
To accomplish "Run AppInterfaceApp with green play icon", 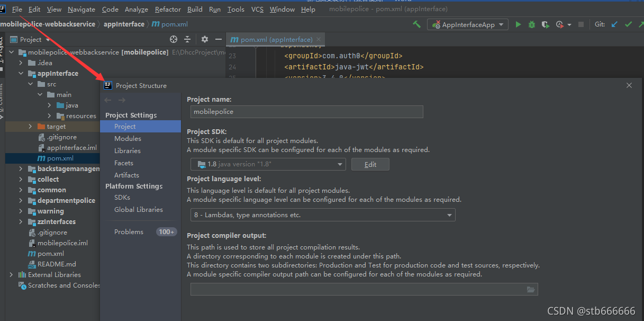I will pyautogui.click(x=518, y=24).
